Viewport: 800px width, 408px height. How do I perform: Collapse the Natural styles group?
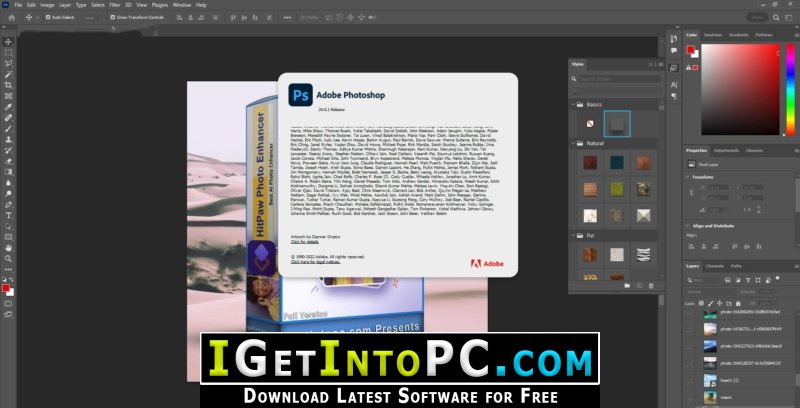coord(575,144)
